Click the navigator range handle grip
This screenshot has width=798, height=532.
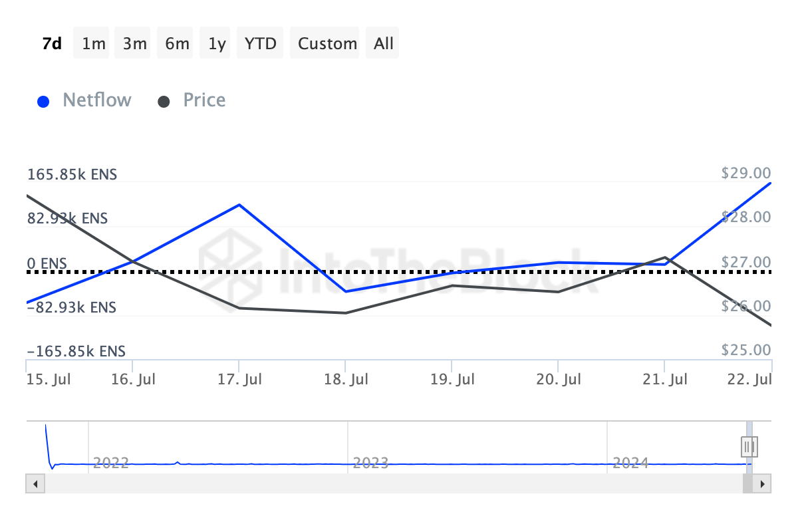[x=749, y=446]
